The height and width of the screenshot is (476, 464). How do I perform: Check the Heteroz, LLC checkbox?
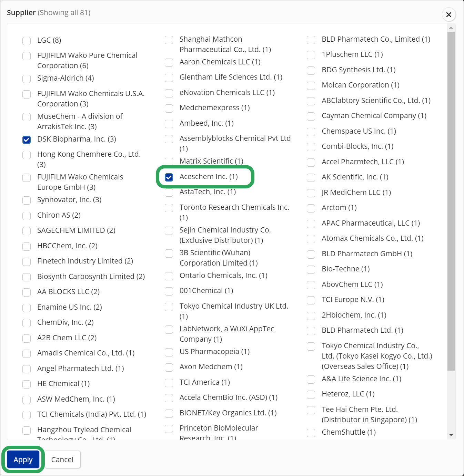click(311, 395)
